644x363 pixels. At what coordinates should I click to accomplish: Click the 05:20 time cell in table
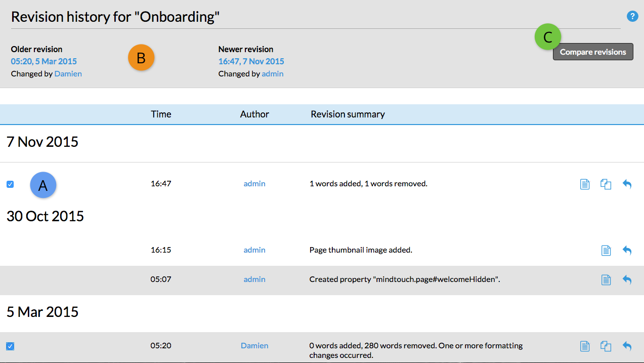click(x=161, y=346)
